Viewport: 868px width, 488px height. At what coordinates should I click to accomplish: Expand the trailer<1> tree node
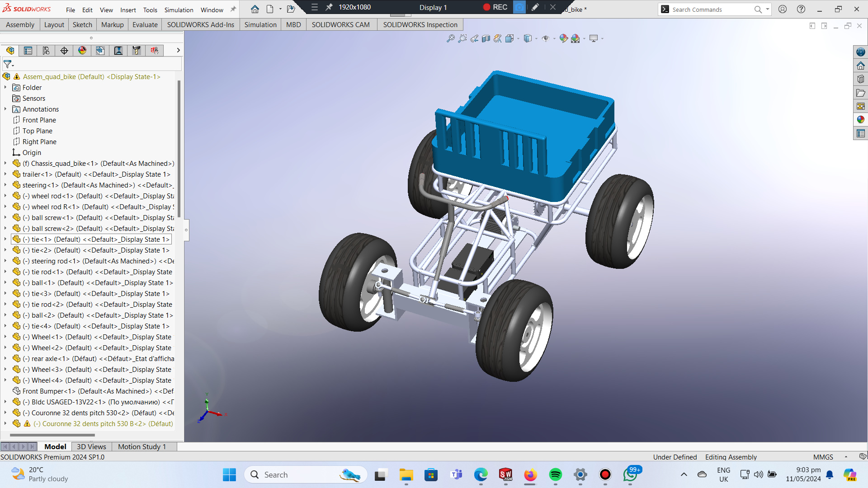[x=5, y=174]
